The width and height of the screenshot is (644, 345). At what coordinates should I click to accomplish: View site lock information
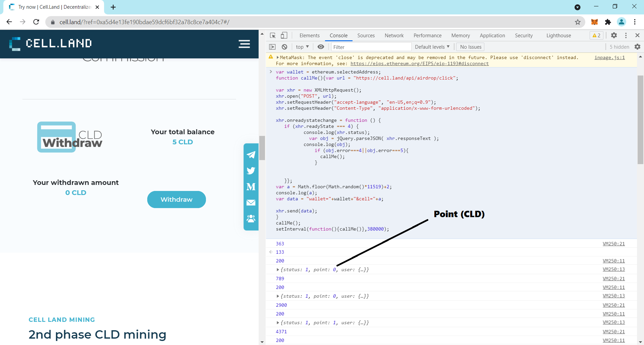(53, 22)
